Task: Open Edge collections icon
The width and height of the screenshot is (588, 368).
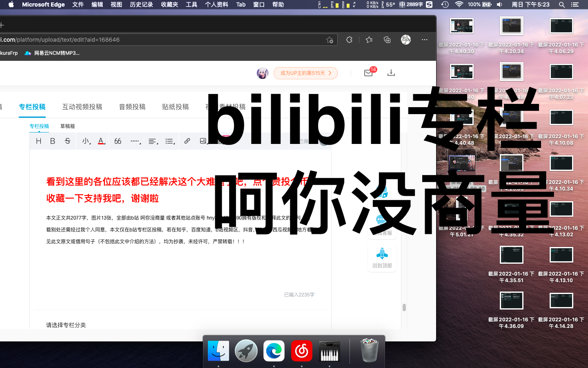Action: point(387,40)
